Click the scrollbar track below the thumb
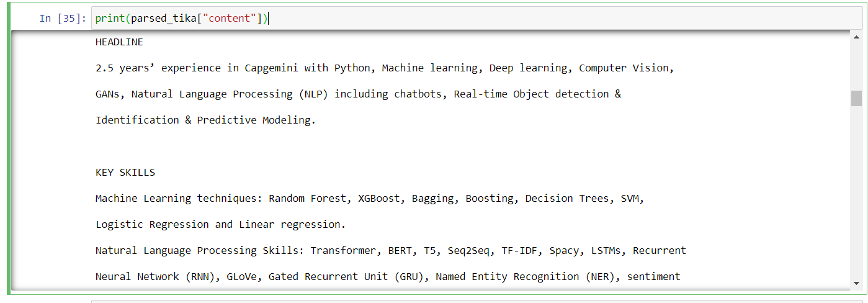 click(x=856, y=192)
